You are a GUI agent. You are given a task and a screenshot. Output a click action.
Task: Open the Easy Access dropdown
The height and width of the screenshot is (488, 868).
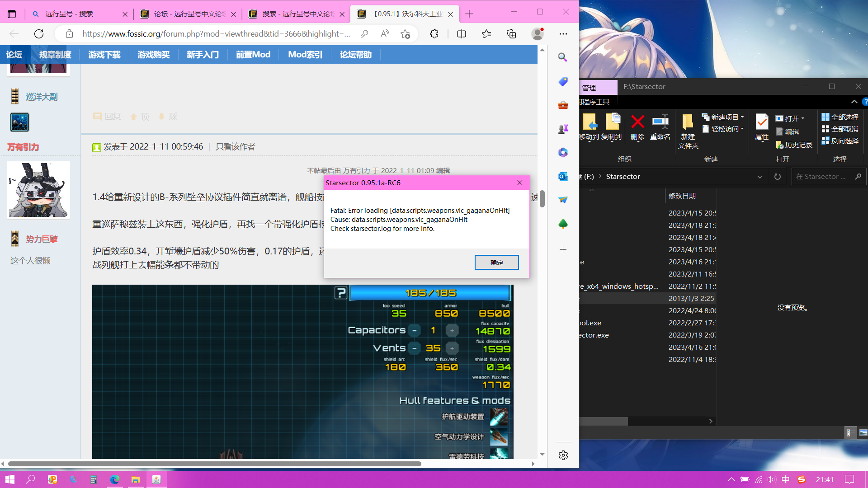723,129
